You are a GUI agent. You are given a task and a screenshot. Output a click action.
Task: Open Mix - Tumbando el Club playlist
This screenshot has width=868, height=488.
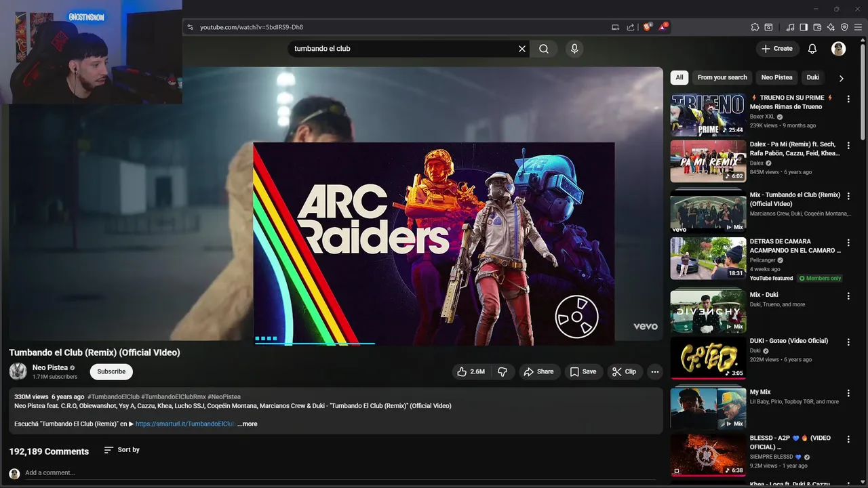click(708, 211)
